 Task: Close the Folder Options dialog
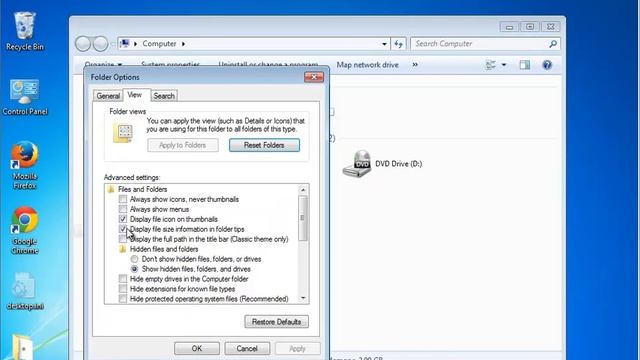(313, 77)
